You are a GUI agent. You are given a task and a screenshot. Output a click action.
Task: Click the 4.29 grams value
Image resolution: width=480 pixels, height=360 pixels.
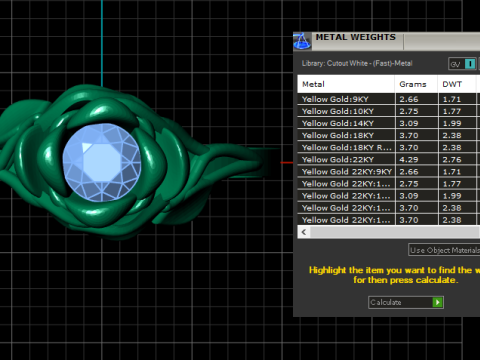[409, 160]
